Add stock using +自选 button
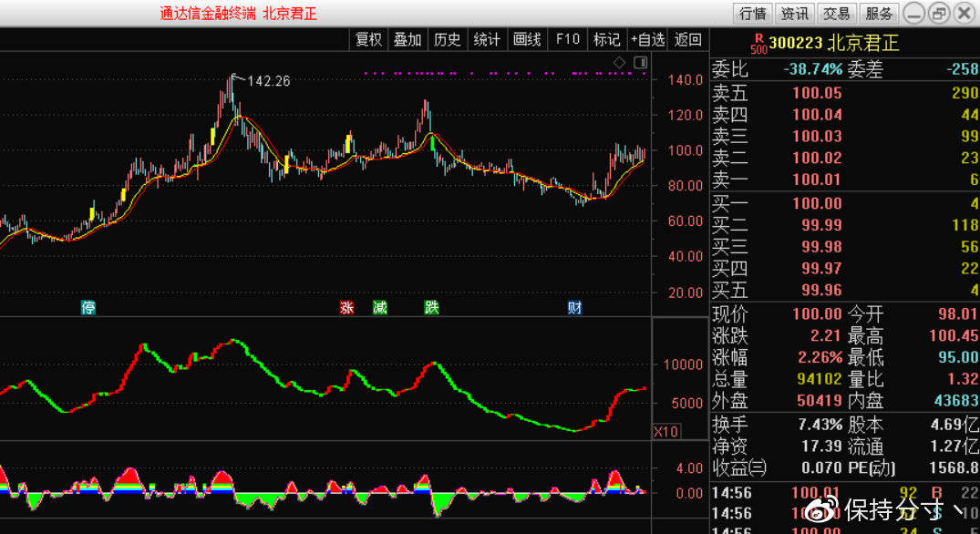The image size is (980, 534). 648,39
